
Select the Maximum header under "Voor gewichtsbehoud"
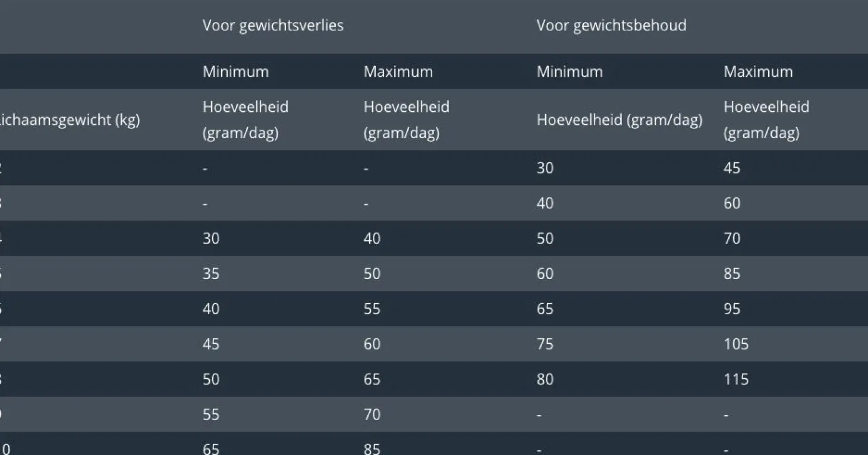point(758,72)
